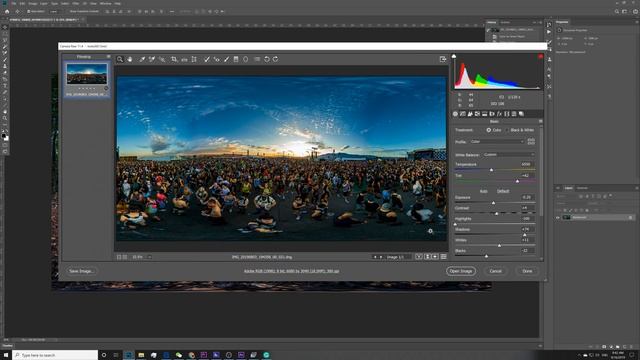Show the Basic panel icon
This screenshot has height=360, width=640.
456,114
